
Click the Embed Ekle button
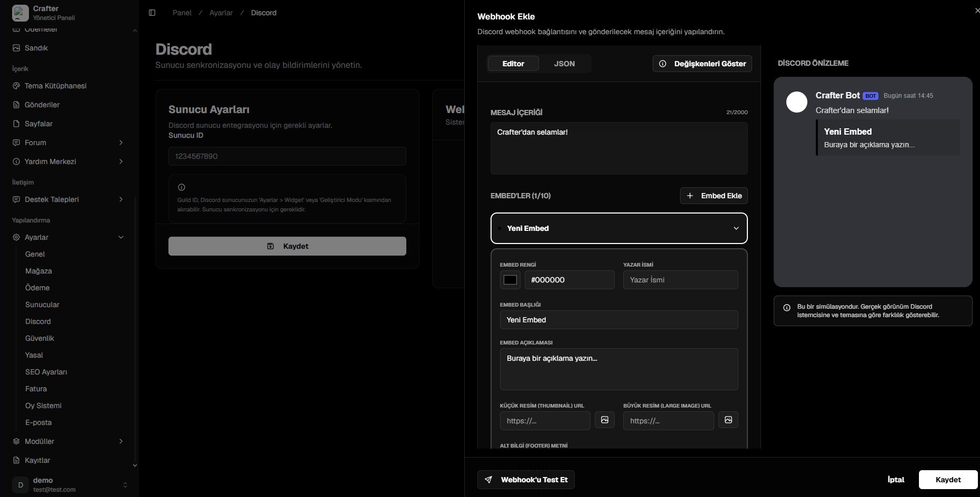714,196
